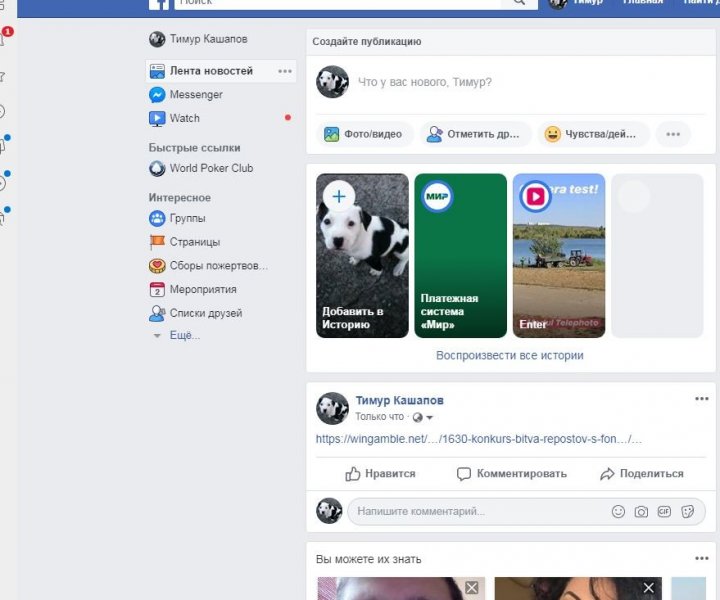This screenshot has height=600, width=720.
Task: Click 'Нравится' on the post
Action: point(380,474)
